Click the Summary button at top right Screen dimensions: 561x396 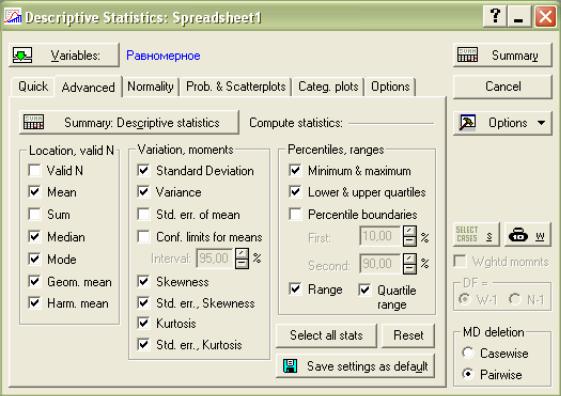click(502, 55)
